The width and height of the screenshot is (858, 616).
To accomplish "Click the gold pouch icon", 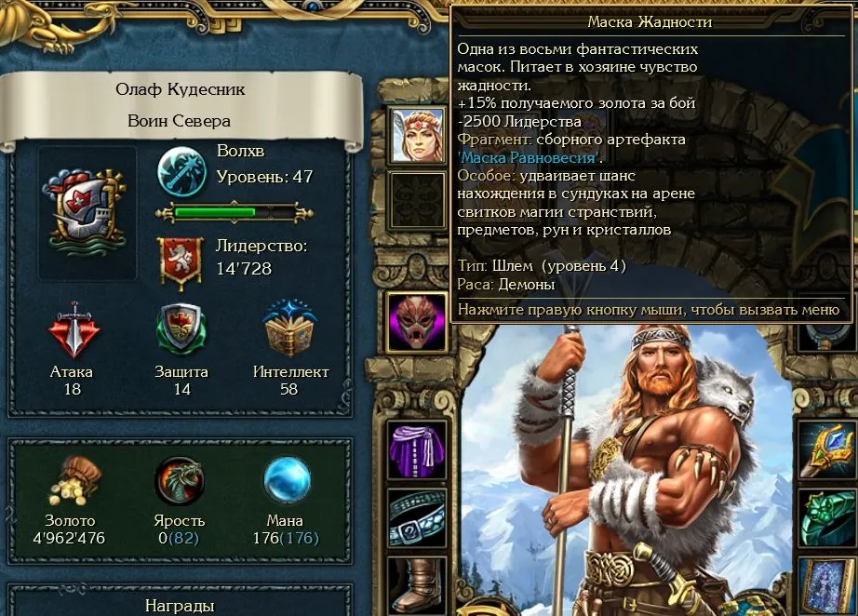I will coord(74,481).
